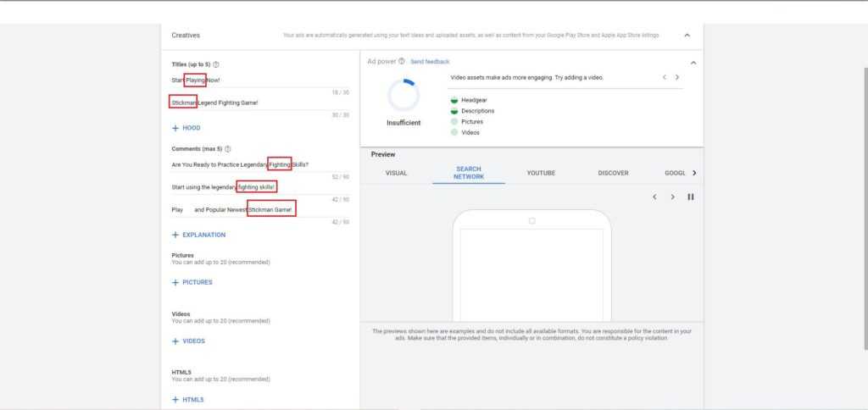Screen dimensions: 868x410
Task: Open help icon next to Ad power
Action: tap(401, 62)
